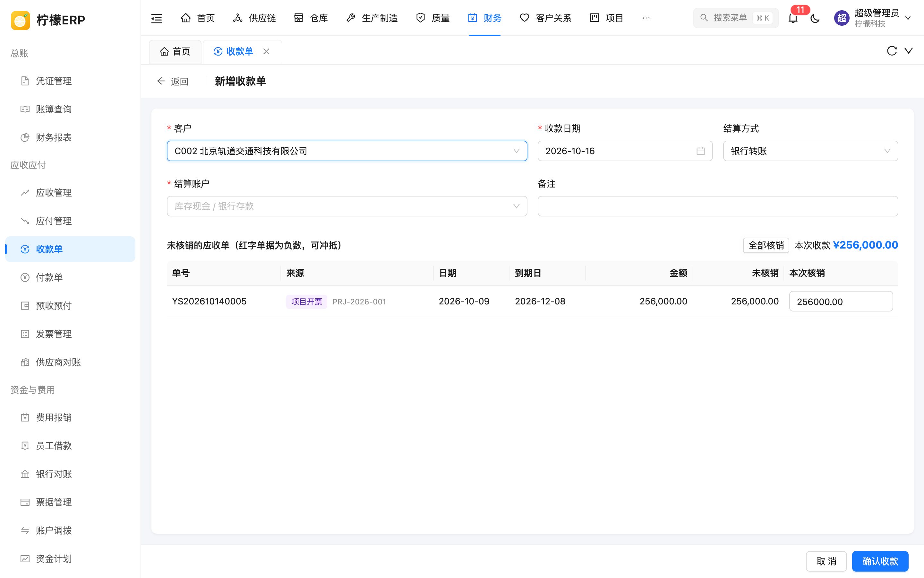Go to 应收管理
This screenshot has height=578, width=924.
(70, 193)
